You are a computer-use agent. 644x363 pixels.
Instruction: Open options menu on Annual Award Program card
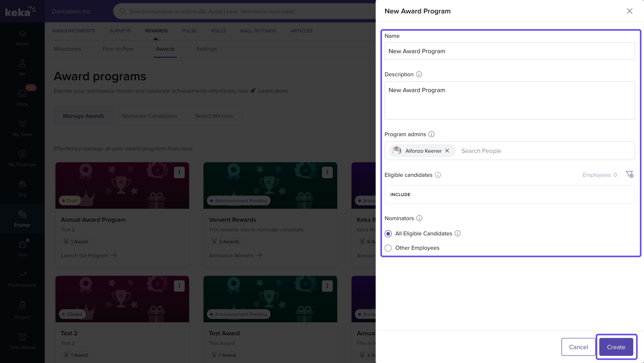pos(179,172)
